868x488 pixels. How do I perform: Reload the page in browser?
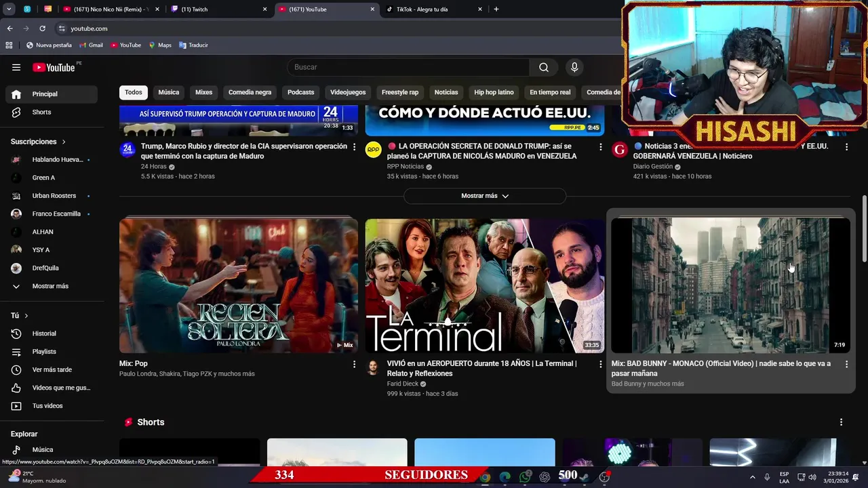click(42, 28)
